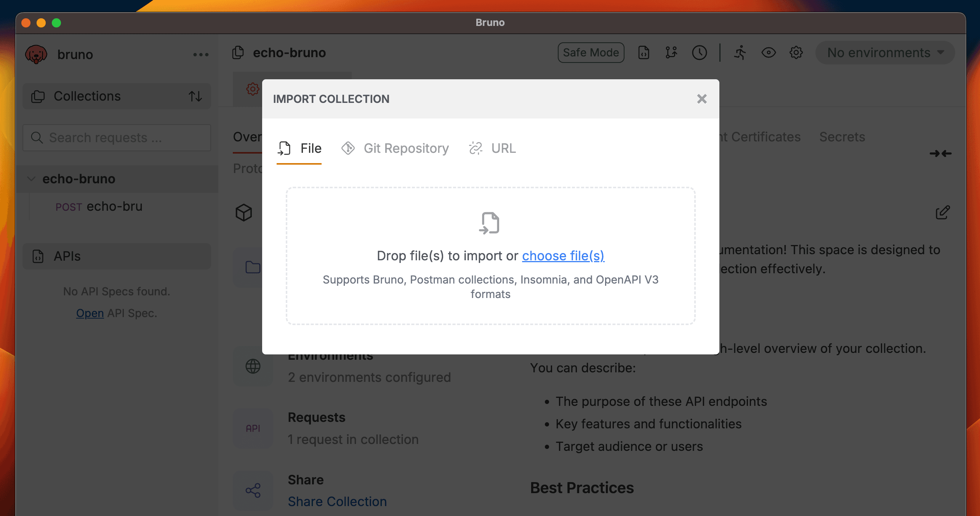This screenshot has width=980, height=516.
Task: Click the Search requests input field
Action: [117, 138]
